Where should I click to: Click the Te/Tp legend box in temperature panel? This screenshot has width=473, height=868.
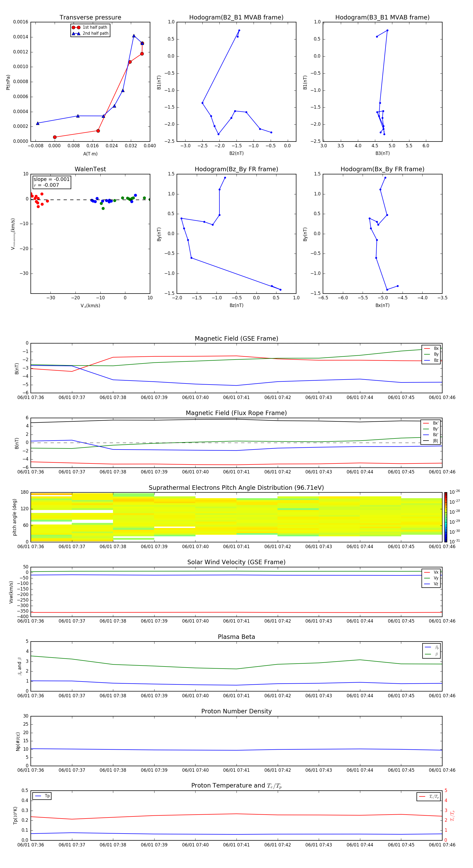429,796
